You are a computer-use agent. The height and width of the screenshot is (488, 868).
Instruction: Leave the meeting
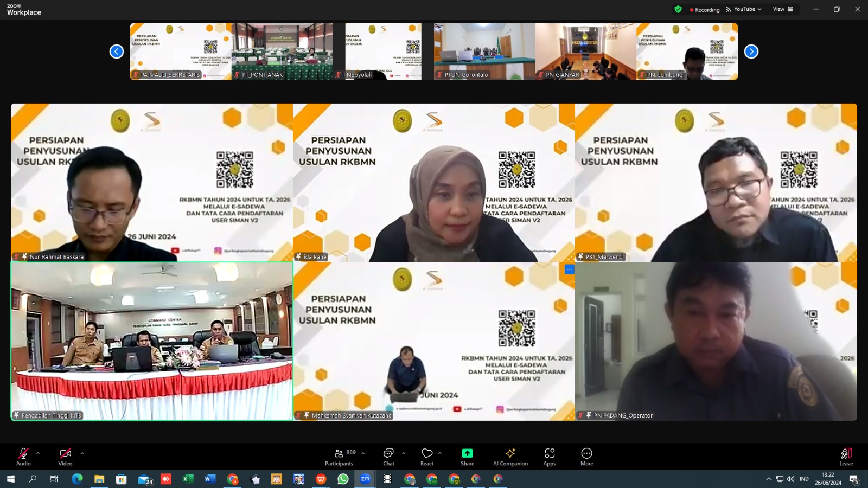click(x=846, y=456)
